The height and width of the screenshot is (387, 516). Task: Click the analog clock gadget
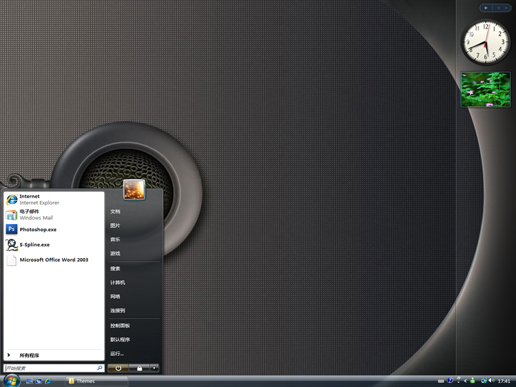(486, 42)
